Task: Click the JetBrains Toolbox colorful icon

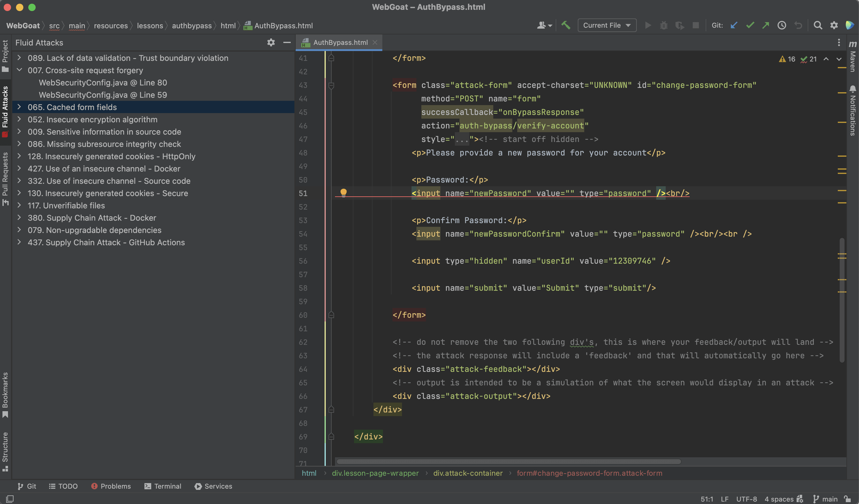Action: pyautogui.click(x=850, y=25)
